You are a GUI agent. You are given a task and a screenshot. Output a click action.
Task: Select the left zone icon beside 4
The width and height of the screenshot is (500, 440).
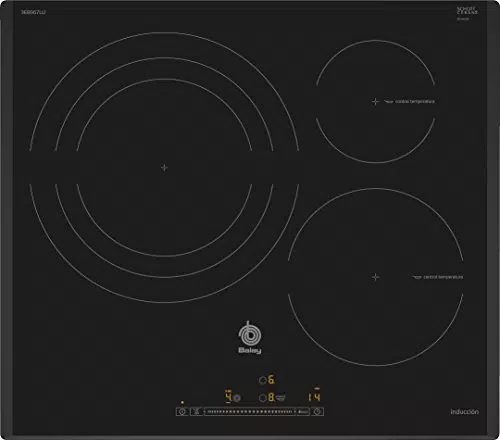coord(237,398)
